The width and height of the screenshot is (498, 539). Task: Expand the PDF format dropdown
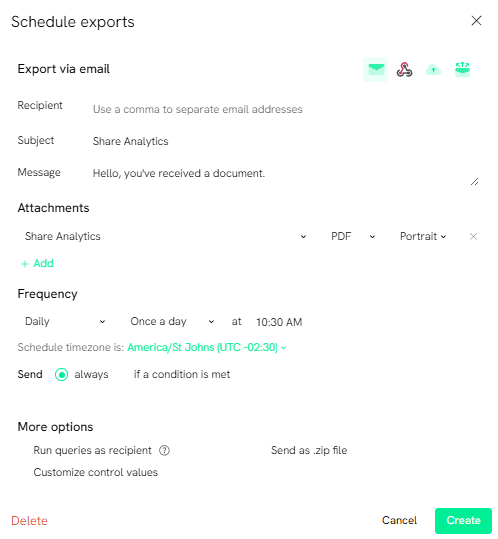coord(353,236)
